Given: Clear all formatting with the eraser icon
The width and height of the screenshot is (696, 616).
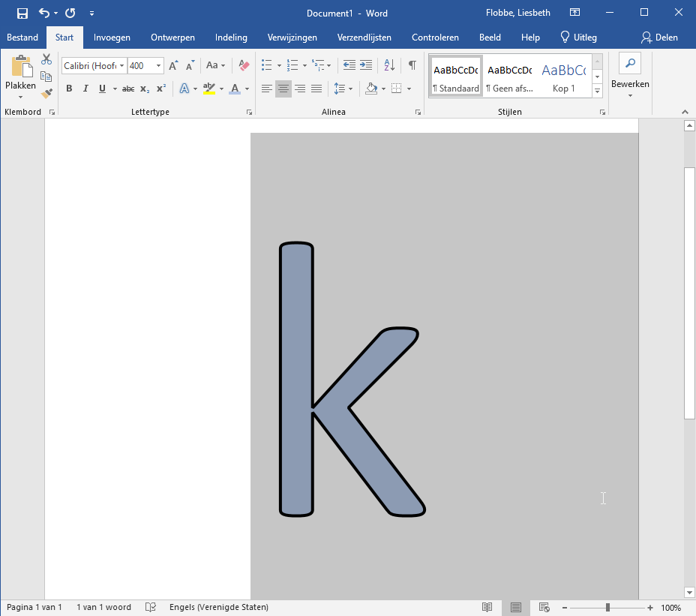Looking at the screenshot, I should pyautogui.click(x=244, y=66).
